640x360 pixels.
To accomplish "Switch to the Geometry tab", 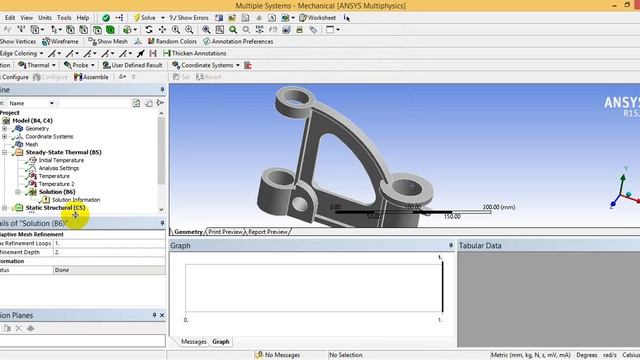I will coord(188,231).
